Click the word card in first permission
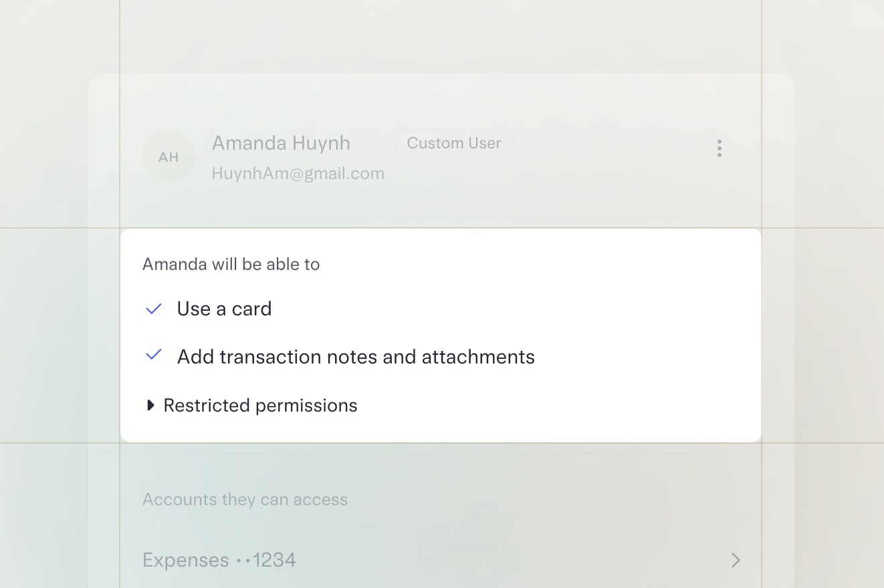 point(251,309)
